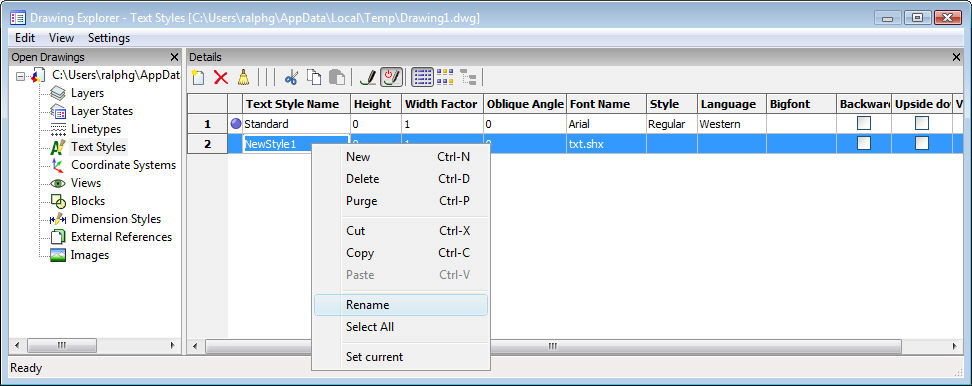The image size is (972, 386).
Task: Click the New text style toolbar icon
Action: (198, 77)
